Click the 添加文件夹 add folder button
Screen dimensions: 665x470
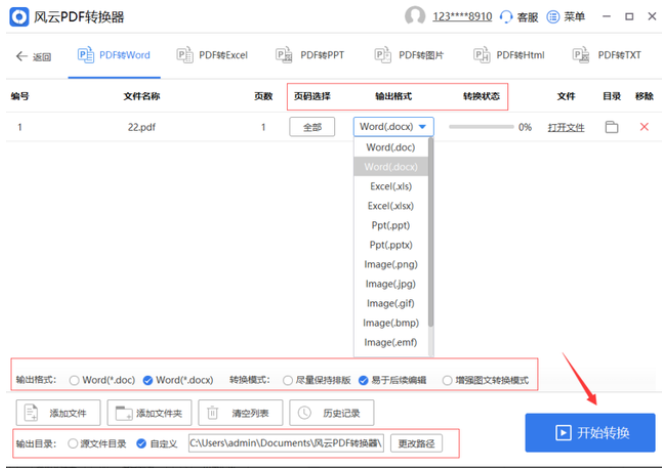click(x=150, y=412)
